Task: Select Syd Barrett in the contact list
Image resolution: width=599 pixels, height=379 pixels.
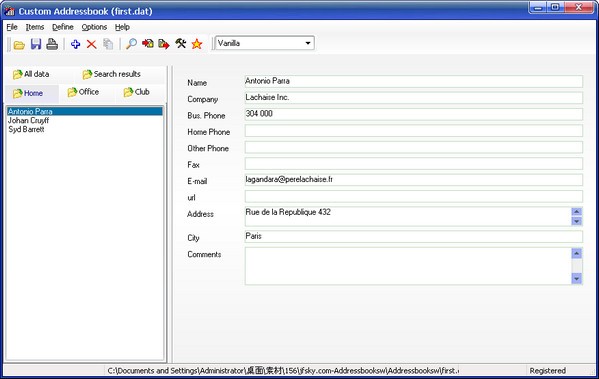Action: click(85, 130)
